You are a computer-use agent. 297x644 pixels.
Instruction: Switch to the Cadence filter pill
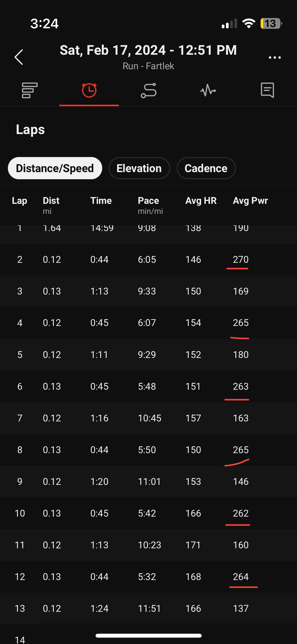coord(206,168)
